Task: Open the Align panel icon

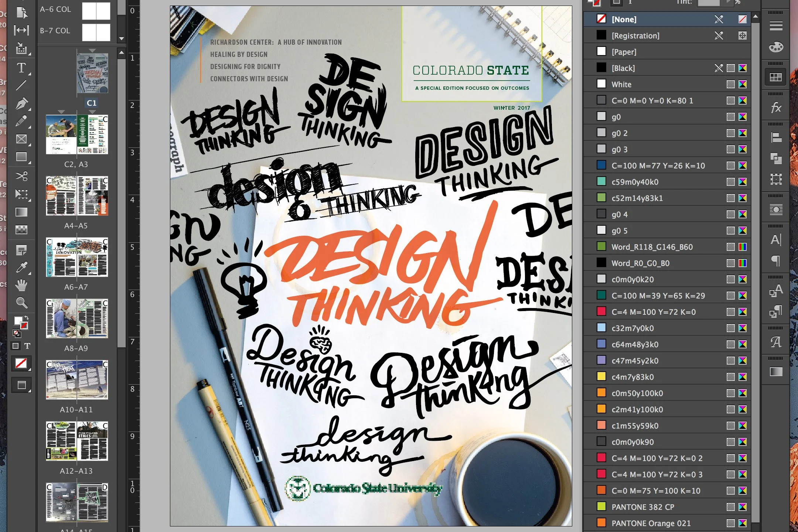Action: tap(776, 138)
